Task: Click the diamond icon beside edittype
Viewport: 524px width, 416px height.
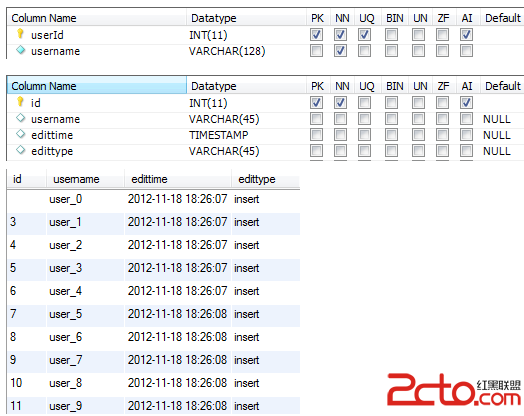Action: (x=20, y=150)
